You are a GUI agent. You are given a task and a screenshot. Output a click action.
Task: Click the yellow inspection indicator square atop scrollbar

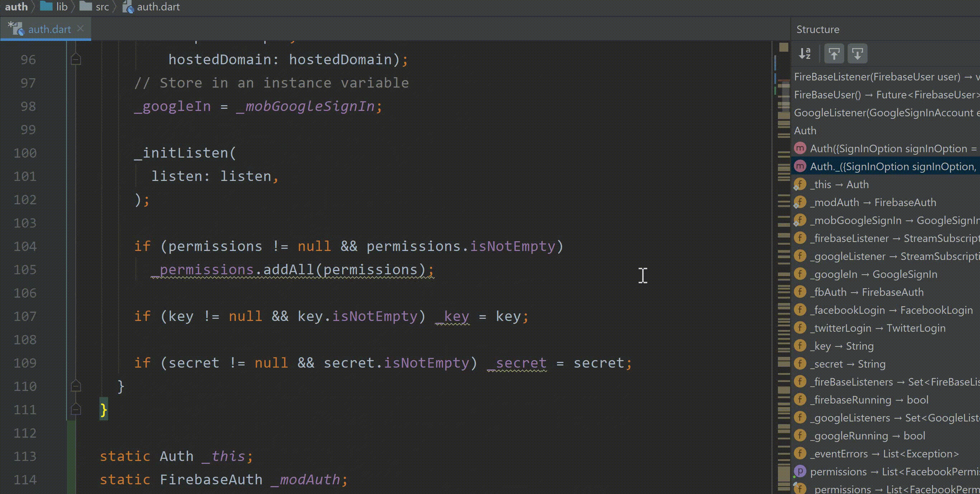[x=783, y=47]
